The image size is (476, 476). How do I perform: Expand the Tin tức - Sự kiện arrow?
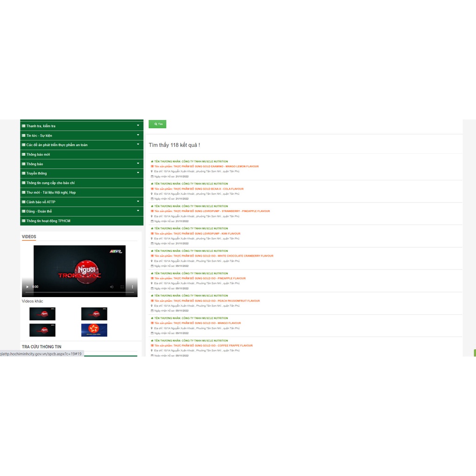click(x=138, y=135)
